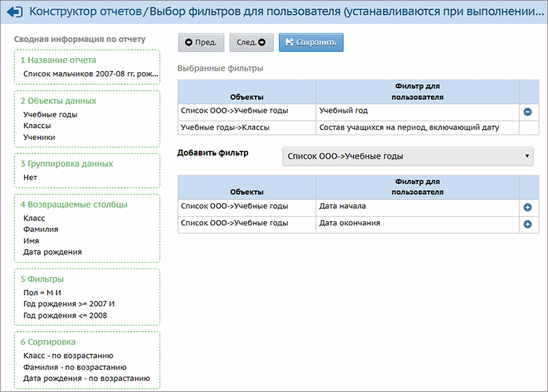This screenshot has height=392, width=548.
Task: Click the report name 'Список мальчиков 2007-08'
Action: tap(91, 74)
